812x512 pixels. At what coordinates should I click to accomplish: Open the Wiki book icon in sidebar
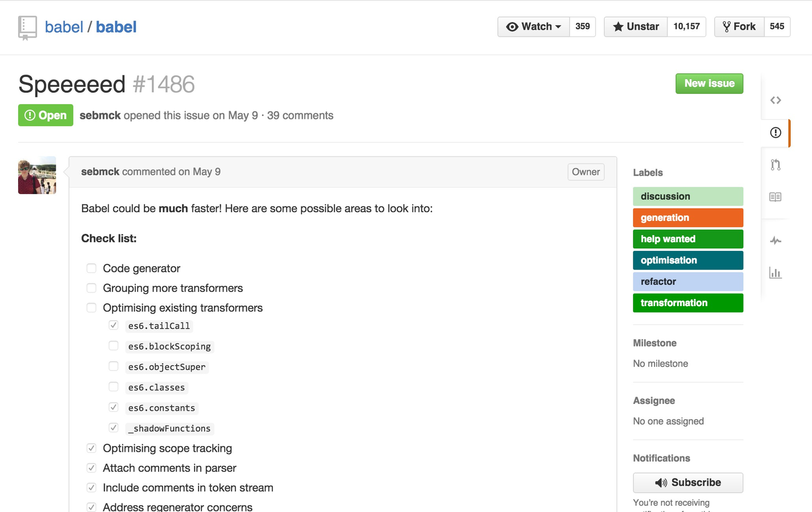click(x=776, y=197)
